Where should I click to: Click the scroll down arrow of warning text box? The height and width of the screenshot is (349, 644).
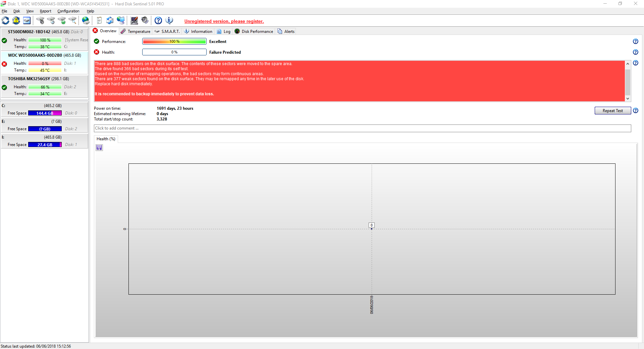pos(628,99)
